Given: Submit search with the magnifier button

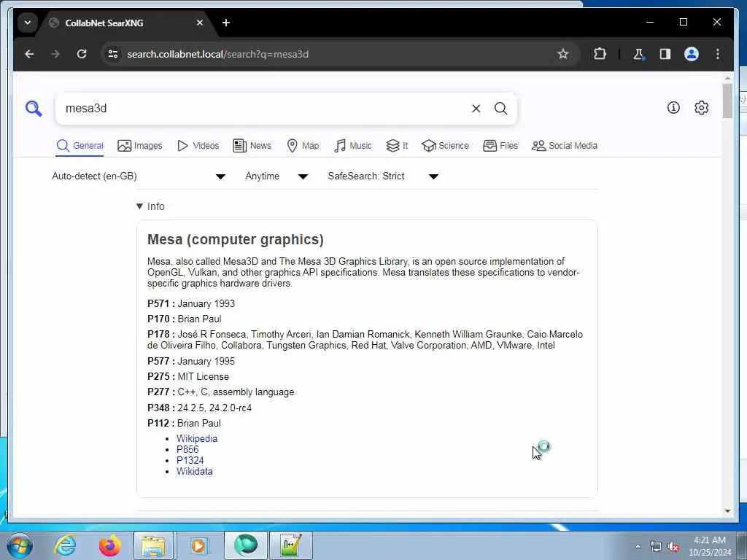Looking at the screenshot, I should [500, 109].
